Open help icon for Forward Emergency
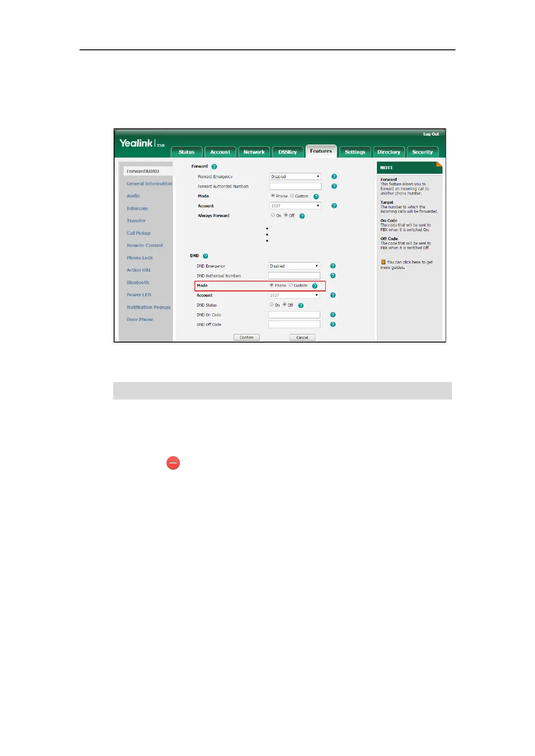Viewport: 535px width, 756px height. pyautogui.click(x=334, y=177)
